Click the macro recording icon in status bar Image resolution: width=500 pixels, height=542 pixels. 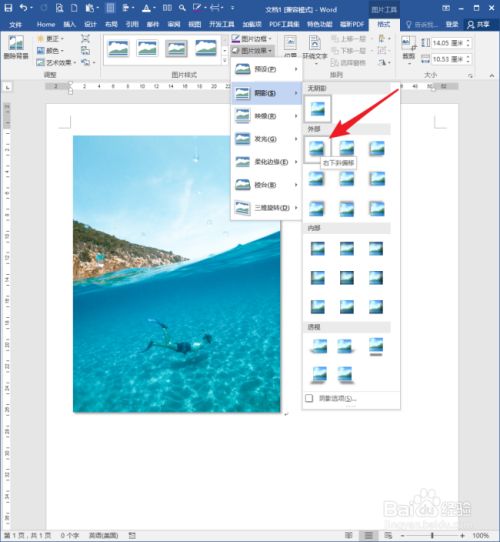click(132, 535)
